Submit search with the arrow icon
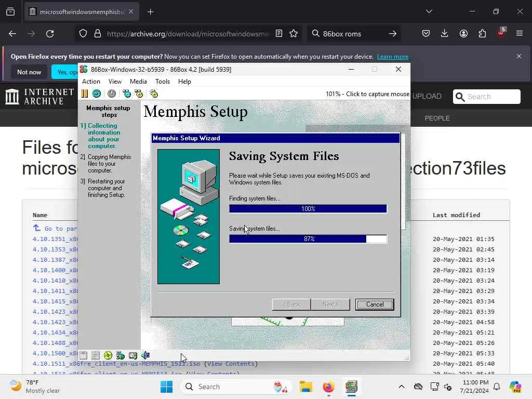Viewport: 532px width, 399px height. 393,34
